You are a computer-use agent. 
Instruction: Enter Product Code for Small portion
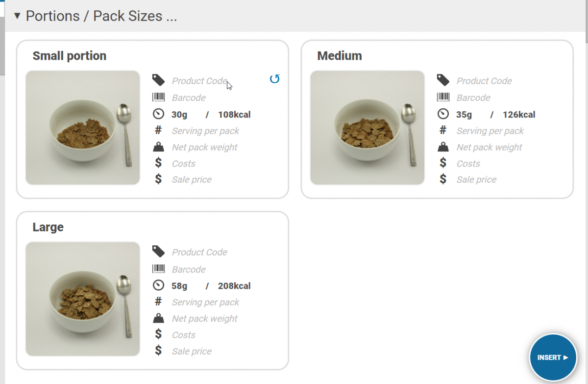click(x=200, y=81)
